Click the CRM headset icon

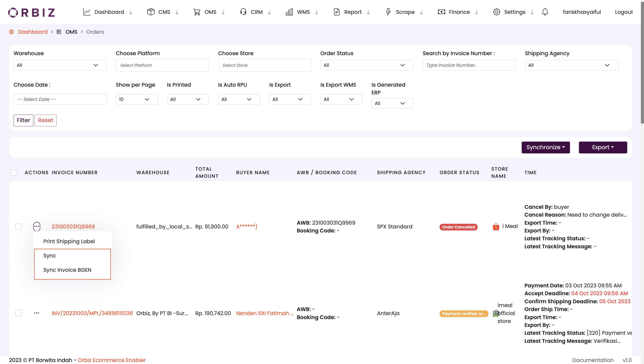tap(243, 12)
